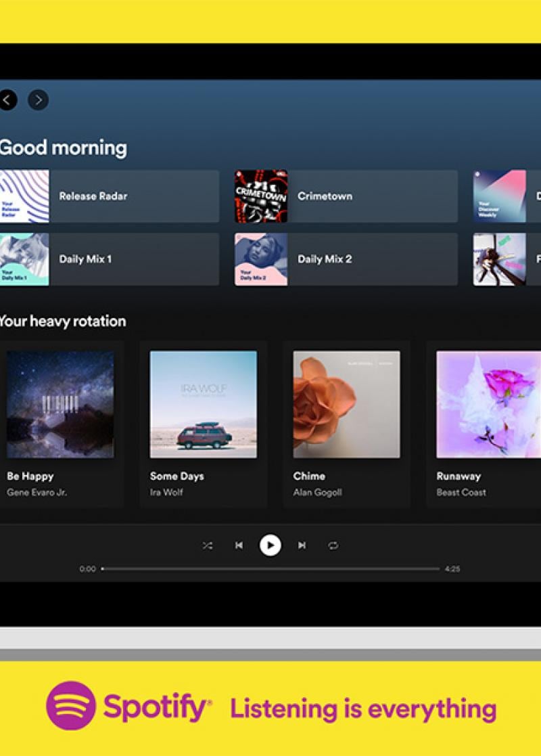Open the Chime album cover

click(346, 405)
